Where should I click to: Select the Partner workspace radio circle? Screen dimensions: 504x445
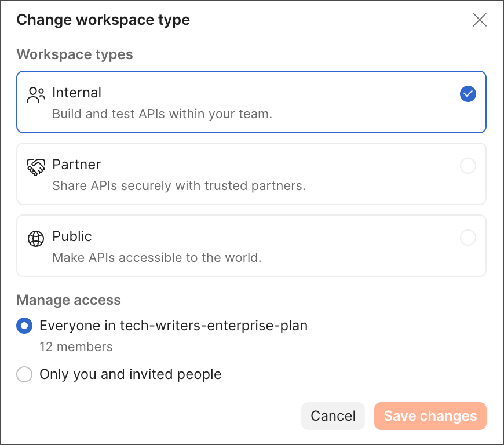pos(468,166)
